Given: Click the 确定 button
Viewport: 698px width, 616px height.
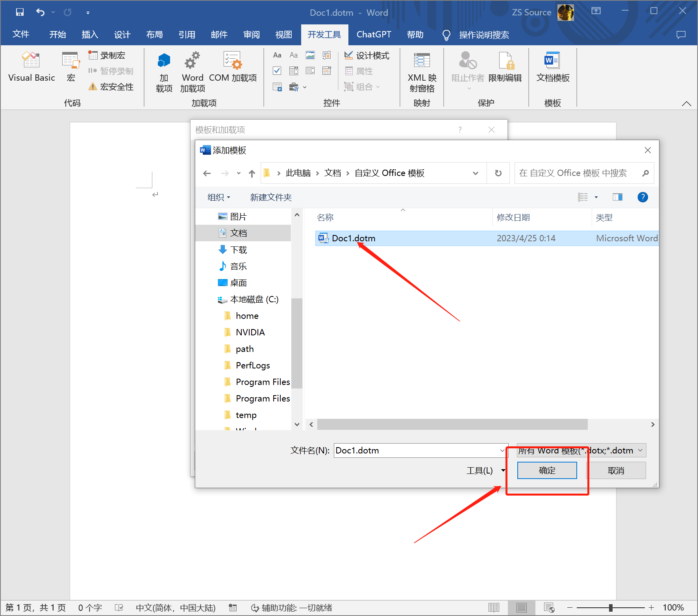Looking at the screenshot, I should point(547,471).
